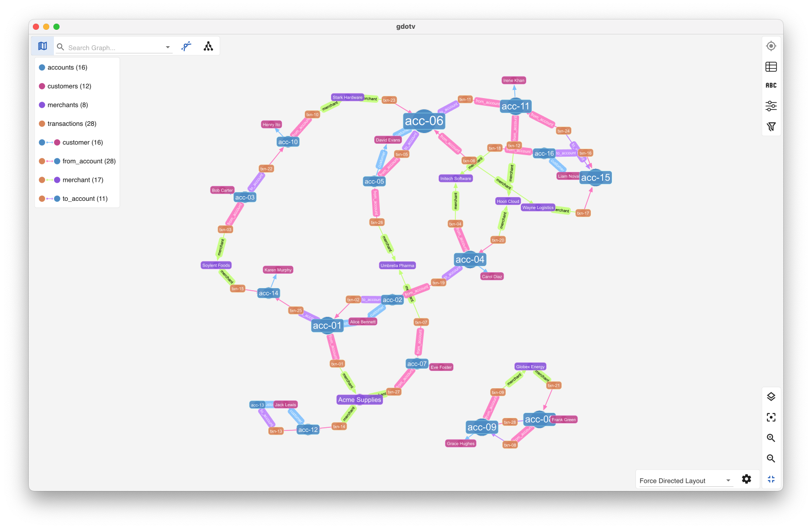Open the hierarchy layout tool icon
The height and width of the screenshot is (529, 812).
pos(208,46)
